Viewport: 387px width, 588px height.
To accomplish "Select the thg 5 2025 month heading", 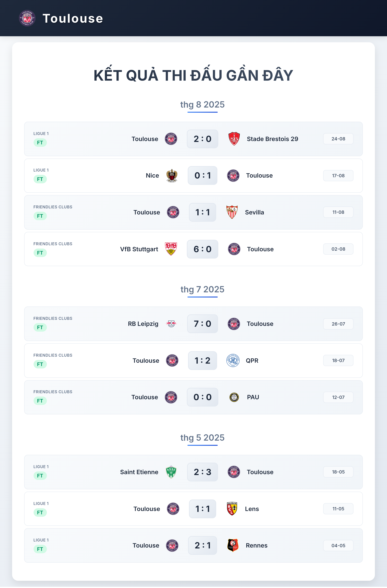I will tap(202, 438).
